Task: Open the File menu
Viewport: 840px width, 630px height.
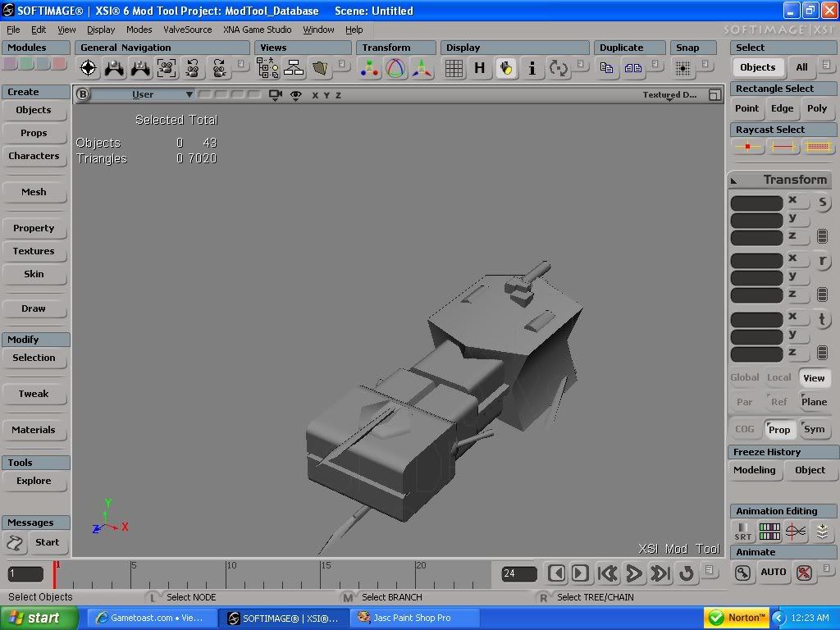Action: pyautogui.click(x=13, y=30)
